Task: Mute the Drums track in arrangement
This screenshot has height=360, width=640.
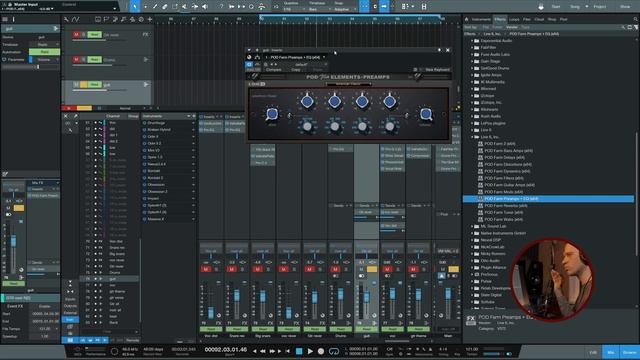Action: (x=76, y=60)
